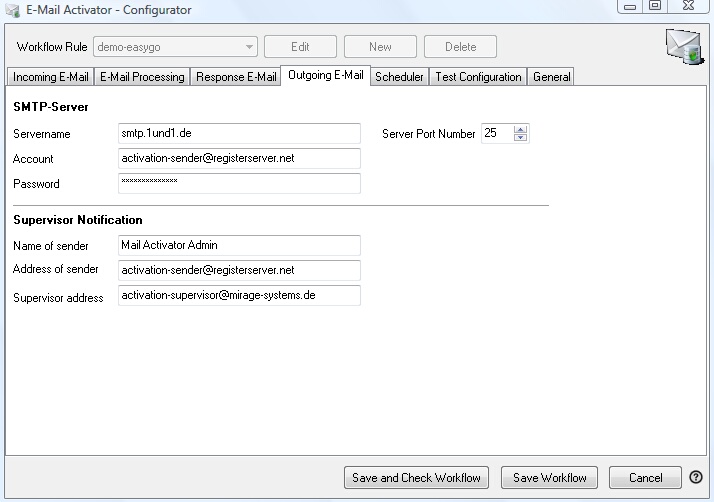
Task: Click into the Password field
Action: click(238, 183)
